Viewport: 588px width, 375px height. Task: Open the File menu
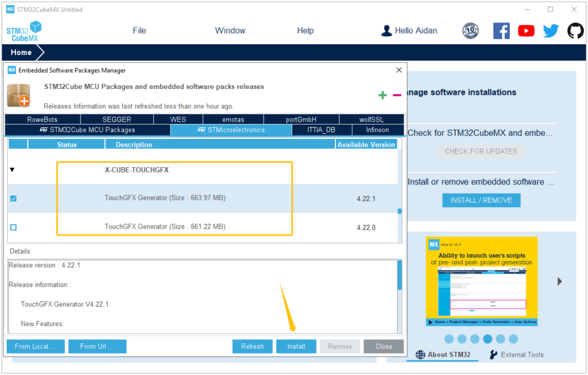[139, 30]
